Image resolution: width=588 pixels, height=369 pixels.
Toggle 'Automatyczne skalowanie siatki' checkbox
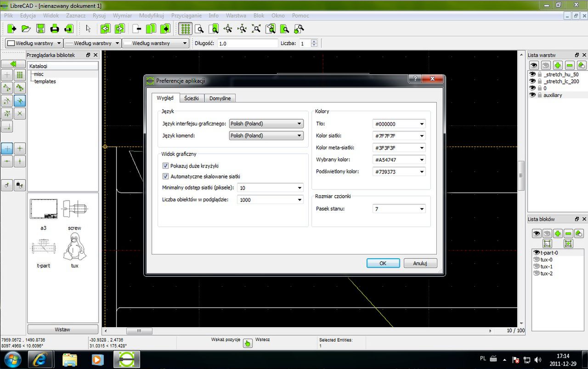(166, 176)
